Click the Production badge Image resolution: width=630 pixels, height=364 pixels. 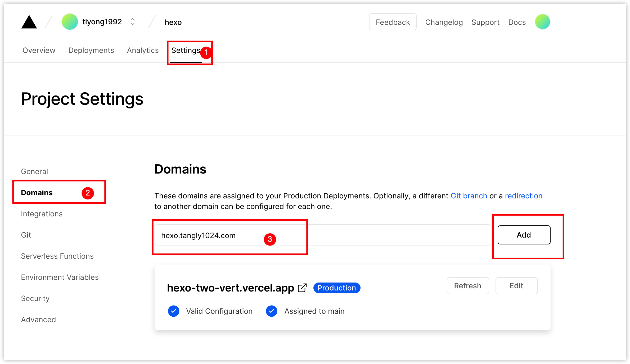(337, 288)
